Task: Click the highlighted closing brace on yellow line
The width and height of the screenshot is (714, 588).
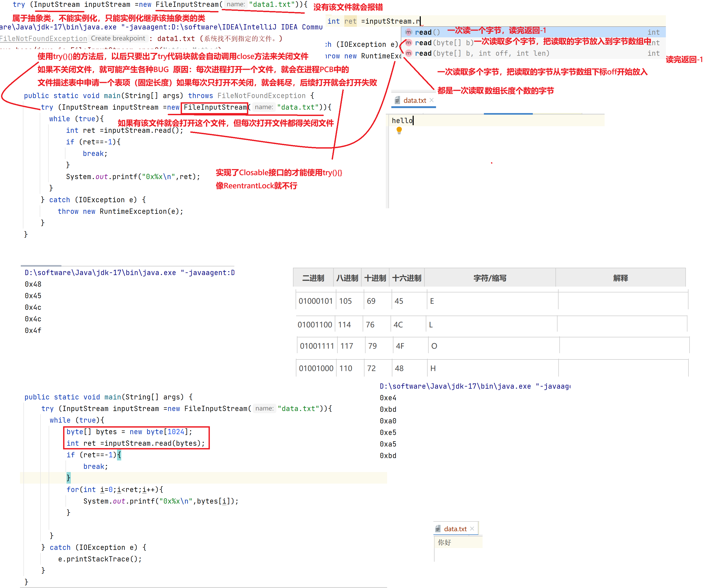Action: pos(68,478)
